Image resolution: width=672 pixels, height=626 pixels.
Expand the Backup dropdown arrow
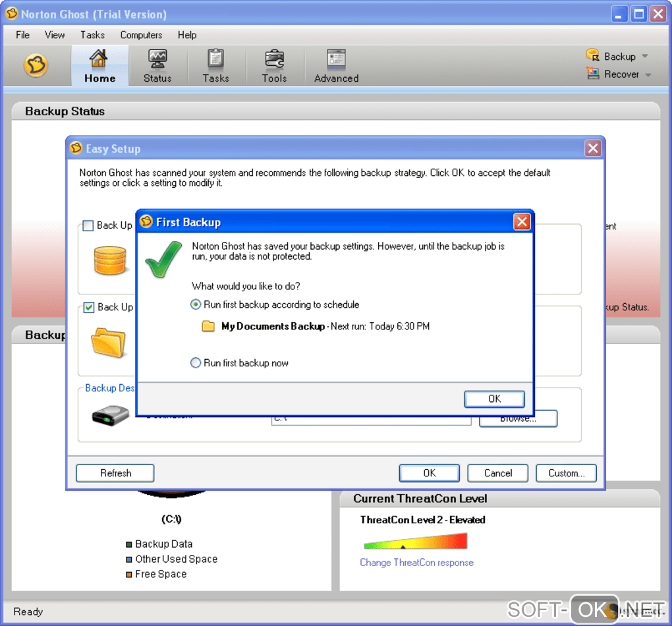[645, 56]
